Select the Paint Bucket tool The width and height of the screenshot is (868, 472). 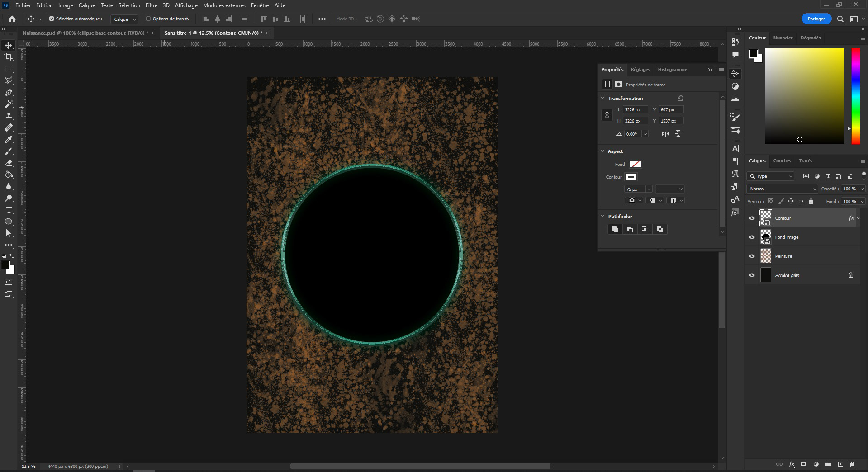click(9, 175)
